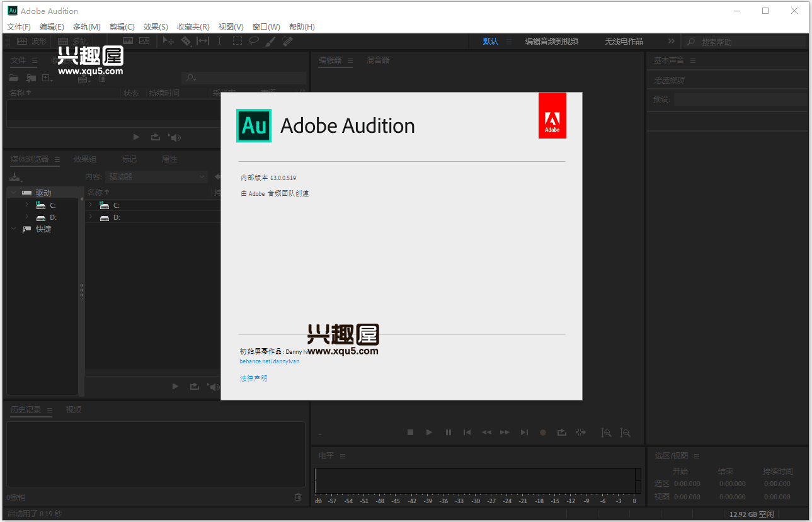
Task: Switch to Video (视频) tab
Action: coord(74,410)
